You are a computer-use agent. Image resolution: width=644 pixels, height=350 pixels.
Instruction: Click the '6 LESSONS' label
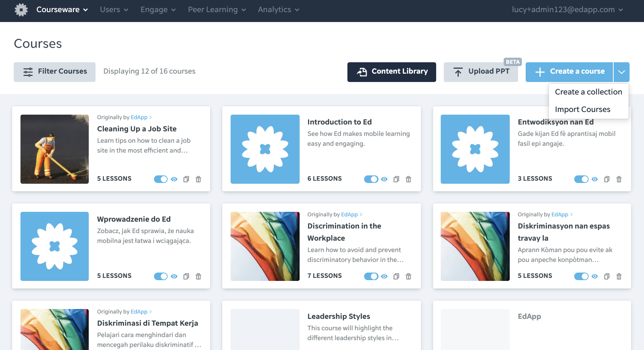325,178
